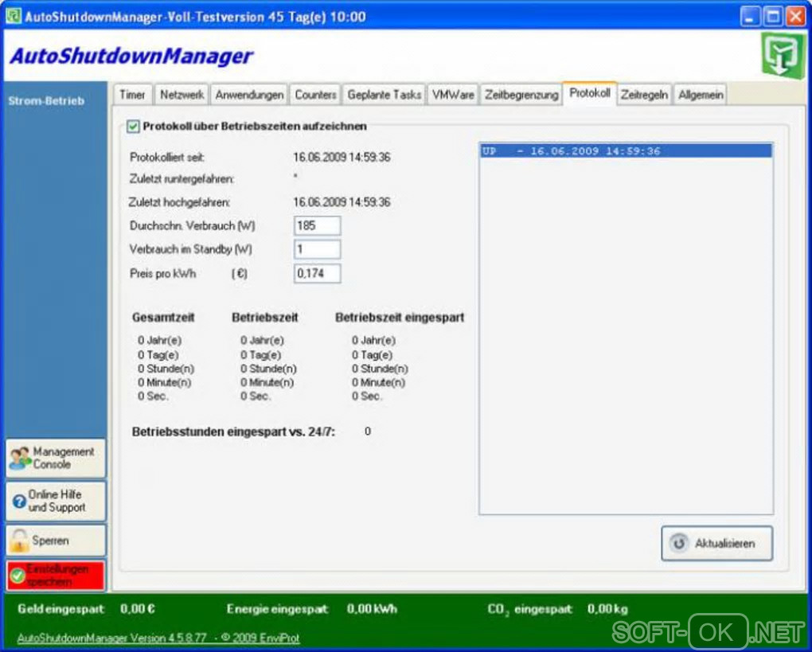
Task: Click the Gesamtzeit heading
Action: [163, 318]
